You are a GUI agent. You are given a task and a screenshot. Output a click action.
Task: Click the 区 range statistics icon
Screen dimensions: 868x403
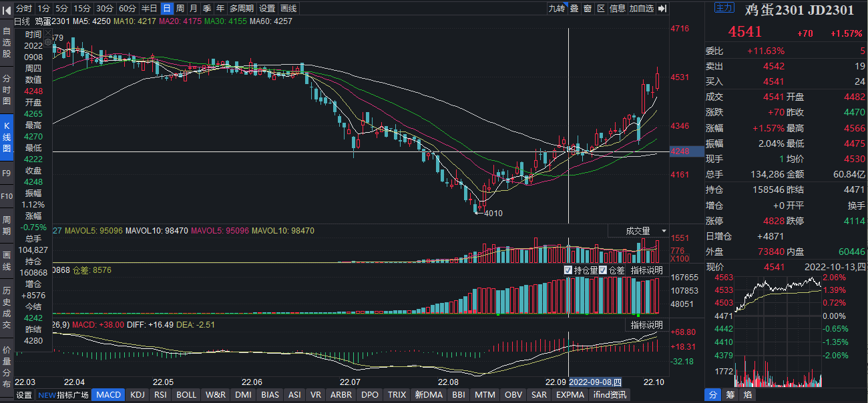(x=600, y=9)
